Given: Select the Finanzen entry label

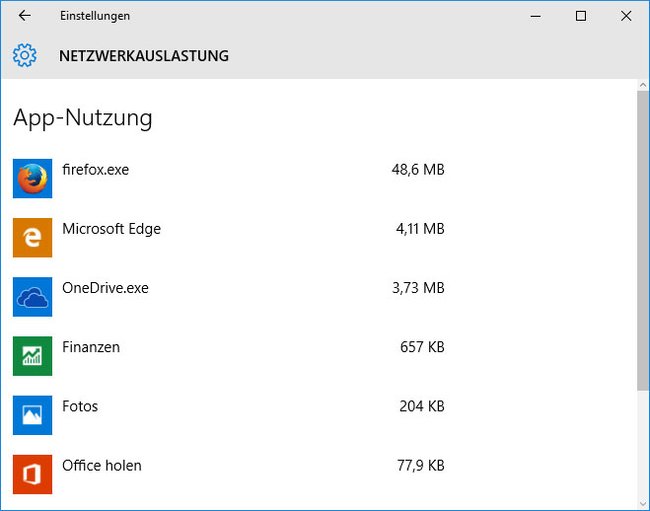Looking at the screenshot, I should coord(91,347).
